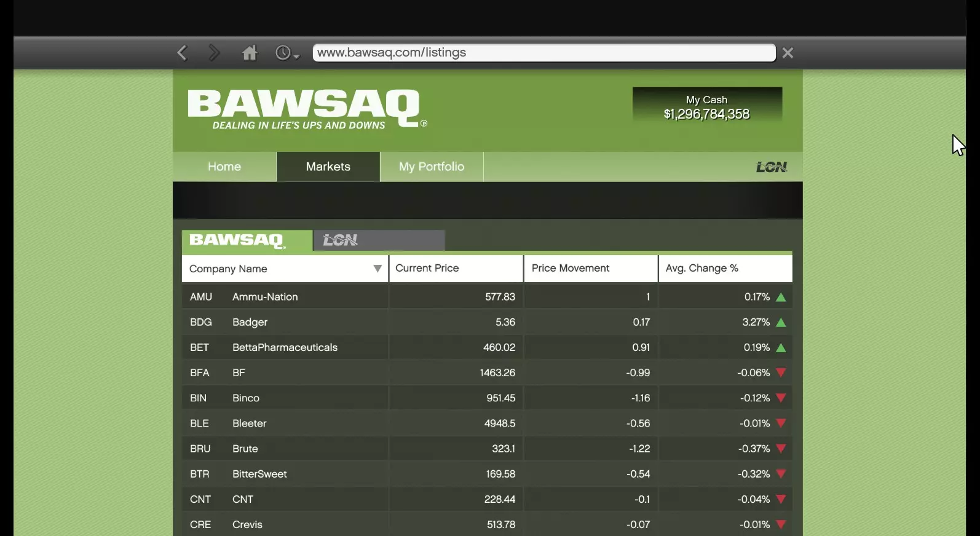Click the green up arrow for BettaPharmaceuticals
This screenshot has height=536, width=980.
[x=781, y=348]
